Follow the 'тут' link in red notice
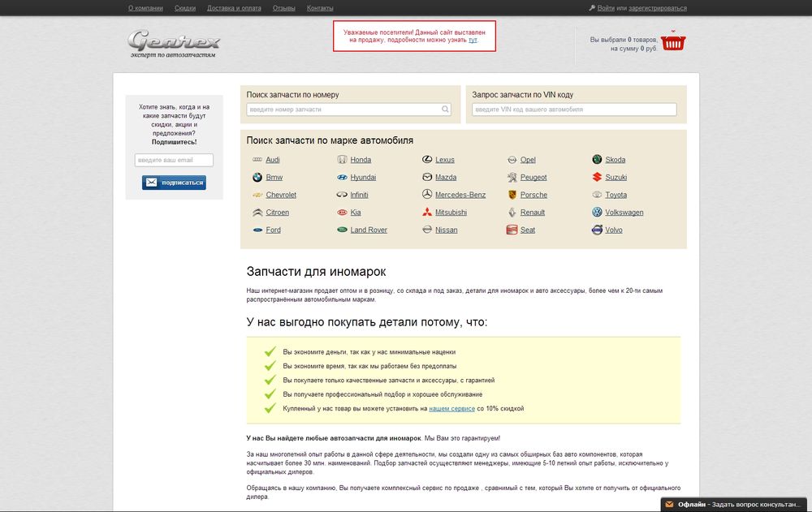Image resolution: width=812 pixels, height=512 pixels. [473, 40]
